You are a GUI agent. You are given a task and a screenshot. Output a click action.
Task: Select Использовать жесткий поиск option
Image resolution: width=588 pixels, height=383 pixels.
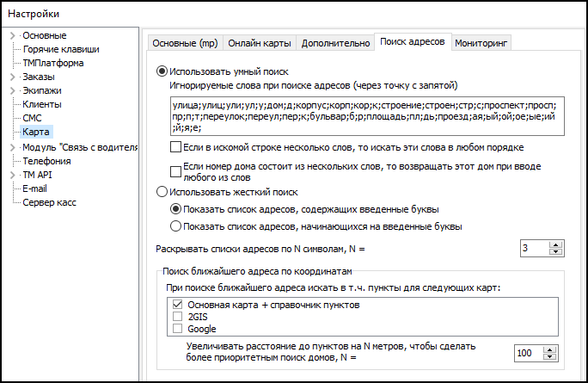[162, 192]
